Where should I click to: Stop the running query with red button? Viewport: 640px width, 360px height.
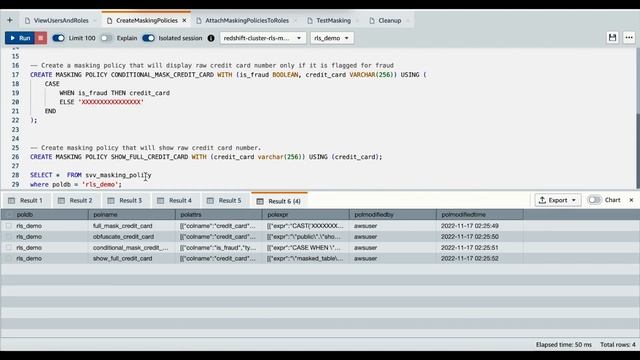[40, 38]
